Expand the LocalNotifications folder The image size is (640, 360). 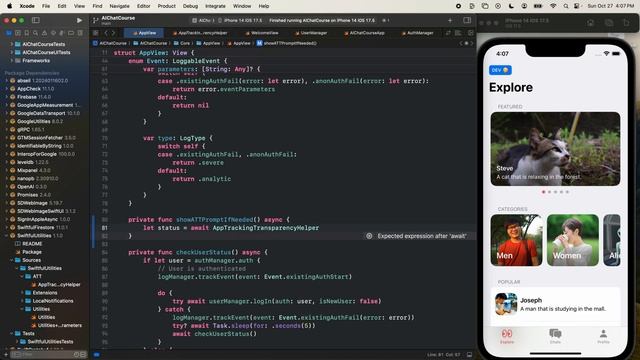click(x=22, y=301)
